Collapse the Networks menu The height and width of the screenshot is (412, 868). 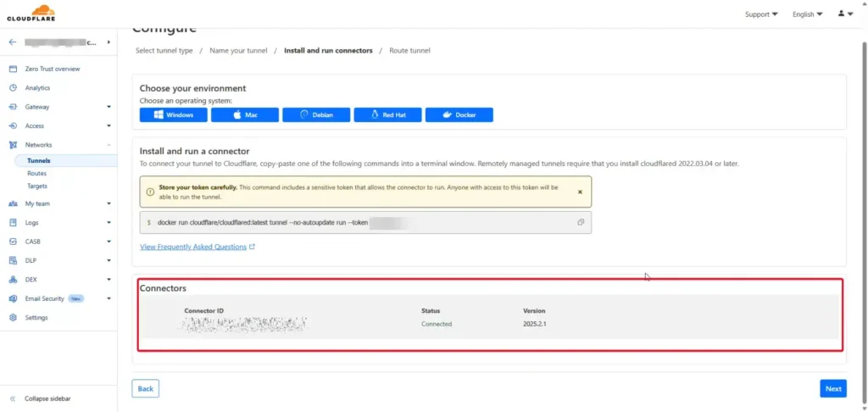pos(109,145)
